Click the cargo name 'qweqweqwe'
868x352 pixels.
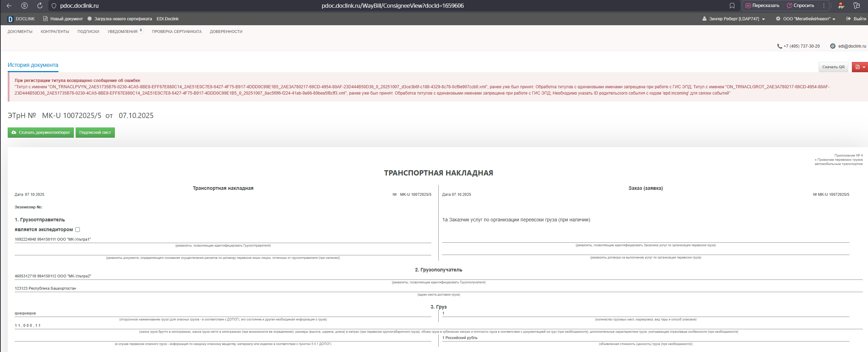[25, 313]
